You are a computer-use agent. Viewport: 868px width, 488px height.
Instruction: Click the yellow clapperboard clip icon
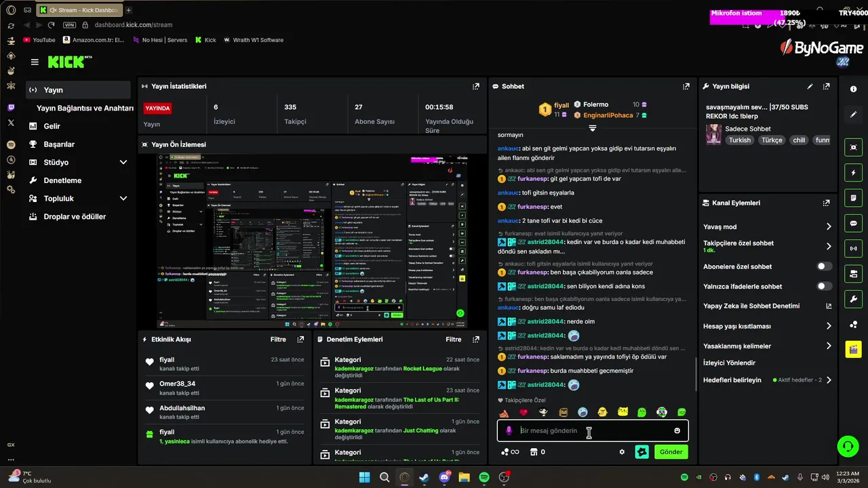coord(853,350)
